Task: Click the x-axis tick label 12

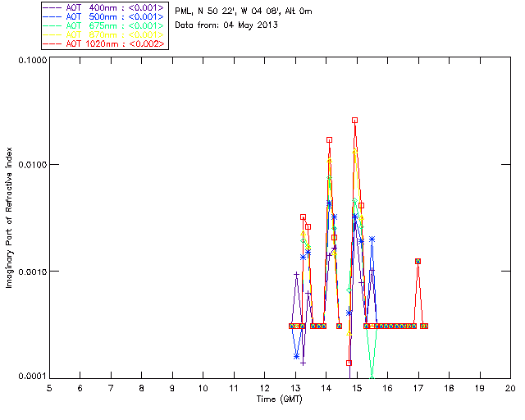Action: (264, 388)
